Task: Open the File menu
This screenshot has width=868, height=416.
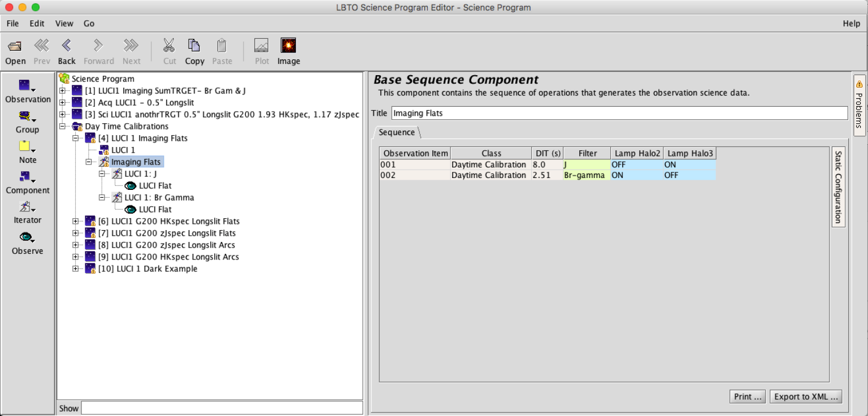Action: [x=12, y=23]
